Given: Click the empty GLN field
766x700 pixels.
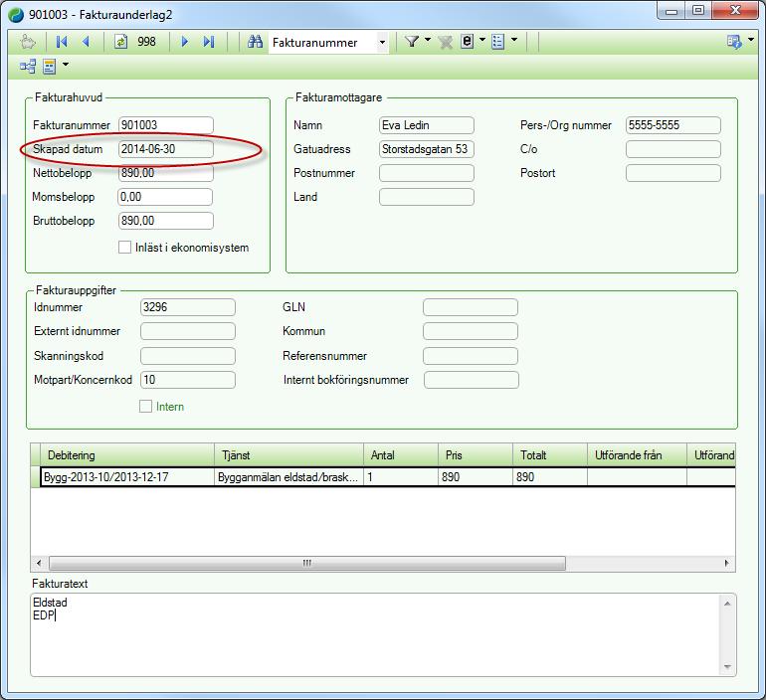Looking at the screenshot, I should 471,307.
